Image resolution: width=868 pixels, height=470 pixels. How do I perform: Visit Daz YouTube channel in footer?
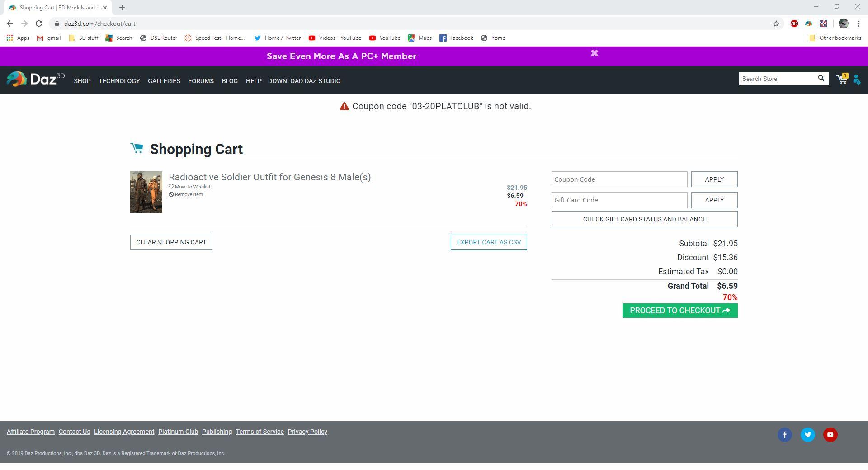point(830,435)
